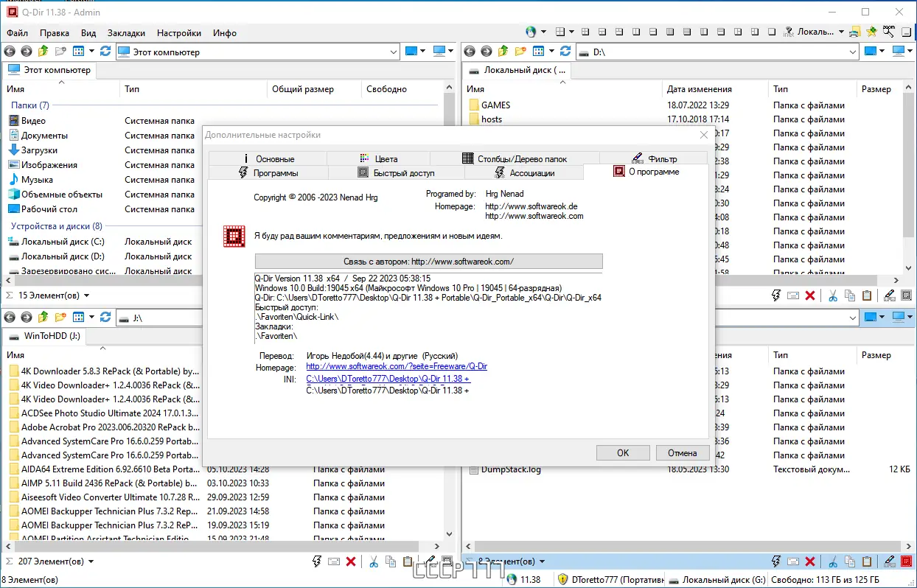This screenshot has height=588, width=917.
Task: Select the DumpStack.log file
Action: [511, 469]
